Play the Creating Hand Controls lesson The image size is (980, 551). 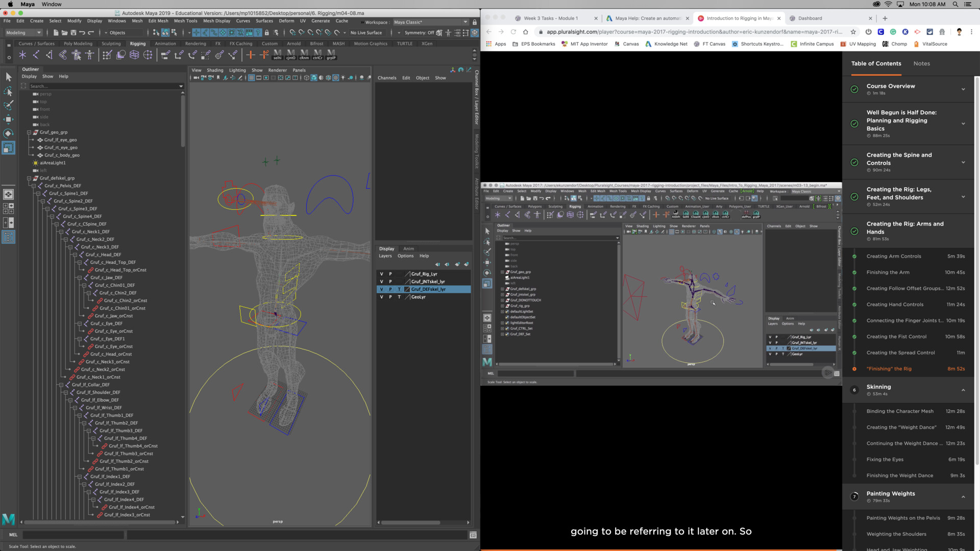pyautogui.click(x=895, y=305)
